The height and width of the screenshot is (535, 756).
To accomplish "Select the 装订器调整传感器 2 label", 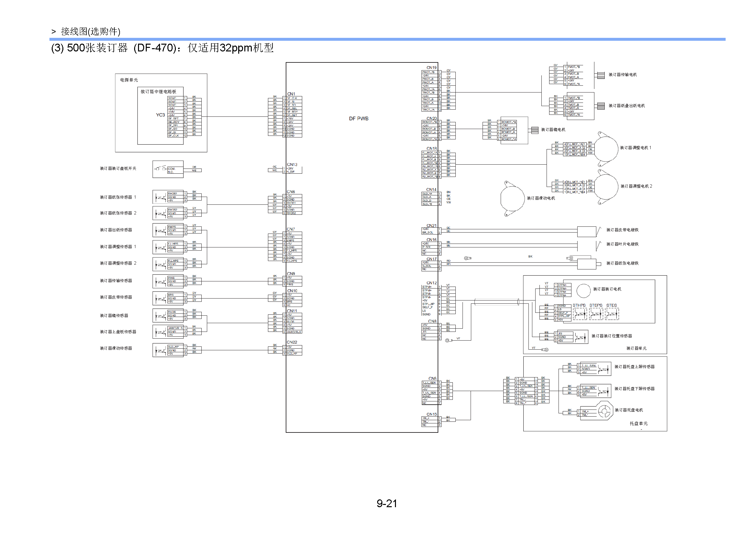I will point(118,263).
